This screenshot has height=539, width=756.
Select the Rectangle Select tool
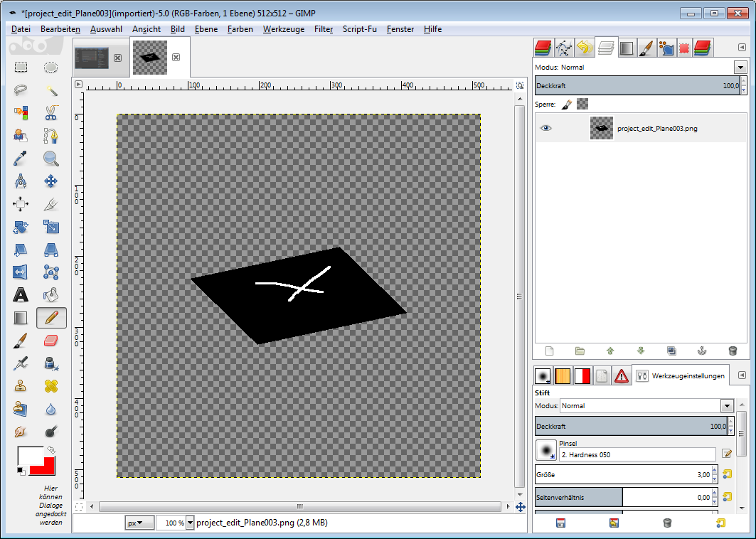click(21, 67)
